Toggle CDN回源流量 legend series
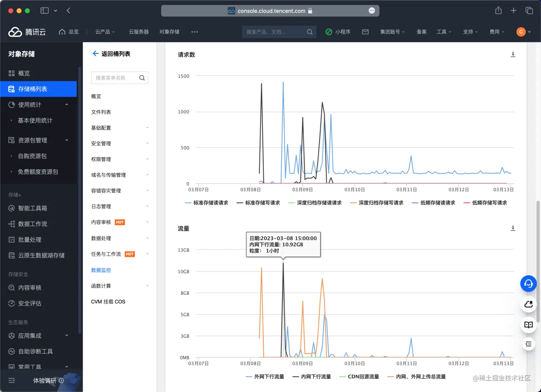The width and height of the screenshot is (541, 392). [x=359, y=377]
